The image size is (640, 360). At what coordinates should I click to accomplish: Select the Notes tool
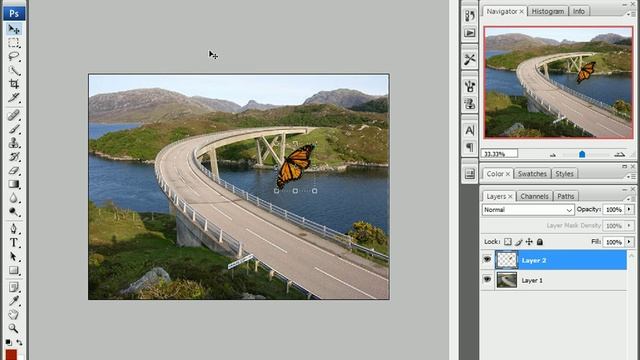(x=14, y=287)
